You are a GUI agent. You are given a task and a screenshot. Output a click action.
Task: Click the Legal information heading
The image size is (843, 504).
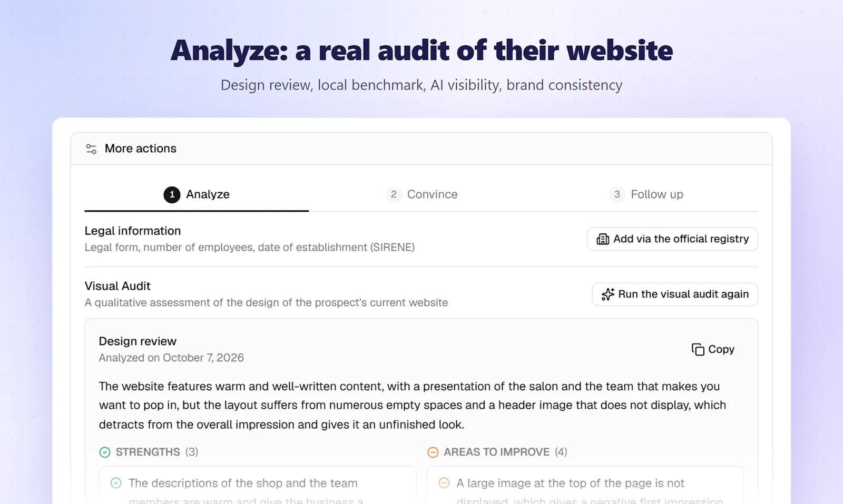[133, 231]
